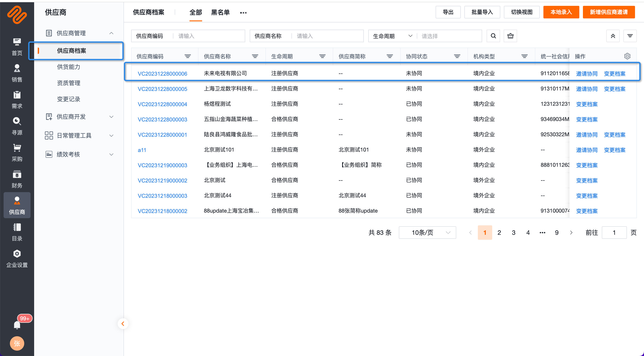Go to page 3
Viewport: 644px width, 356px height.
click(x=514, y=233)
